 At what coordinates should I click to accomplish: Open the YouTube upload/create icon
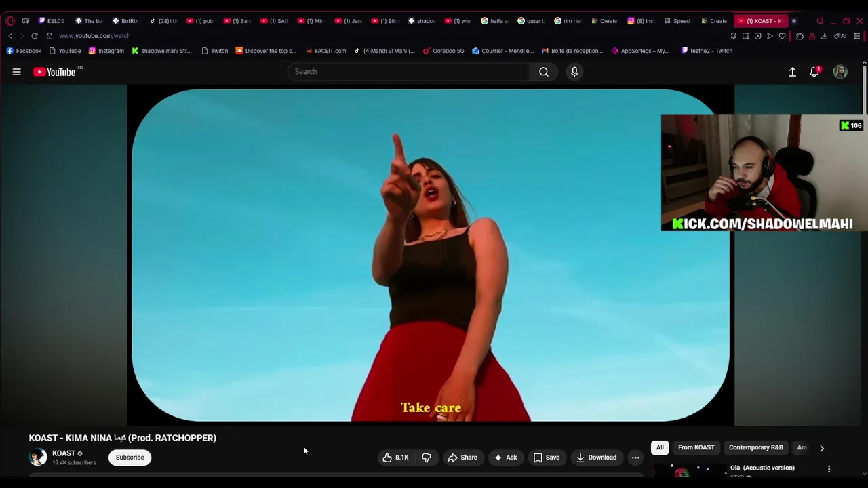click(x=792, y=72)
